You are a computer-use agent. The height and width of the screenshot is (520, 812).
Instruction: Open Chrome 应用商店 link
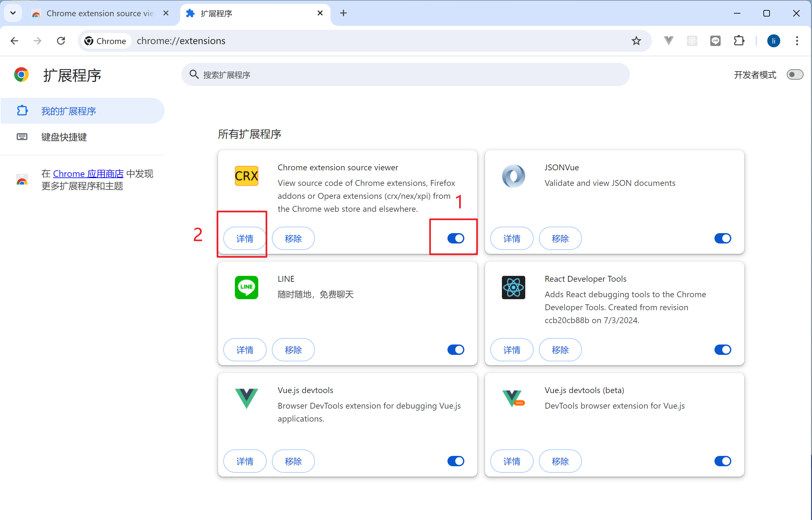88,174
